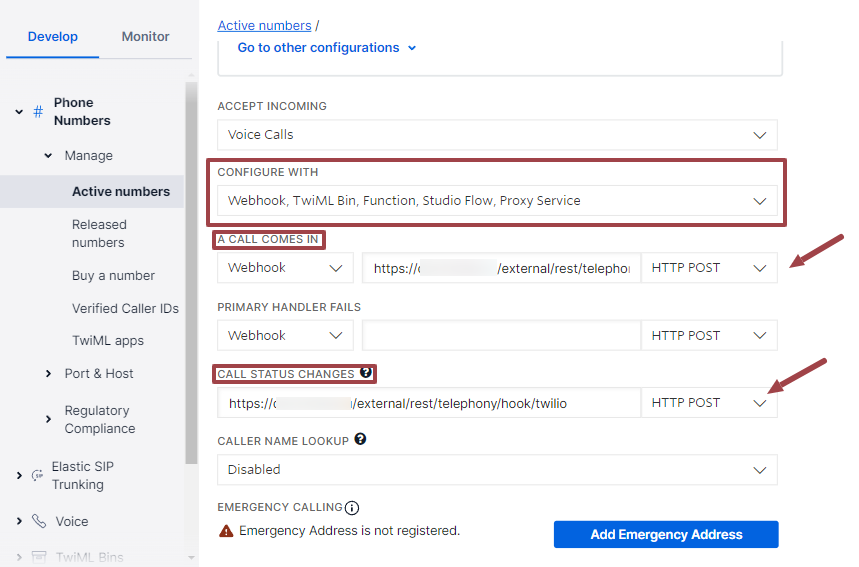Expand Go to other configurations
859x567 pixels.
click(x=327, y=48)
